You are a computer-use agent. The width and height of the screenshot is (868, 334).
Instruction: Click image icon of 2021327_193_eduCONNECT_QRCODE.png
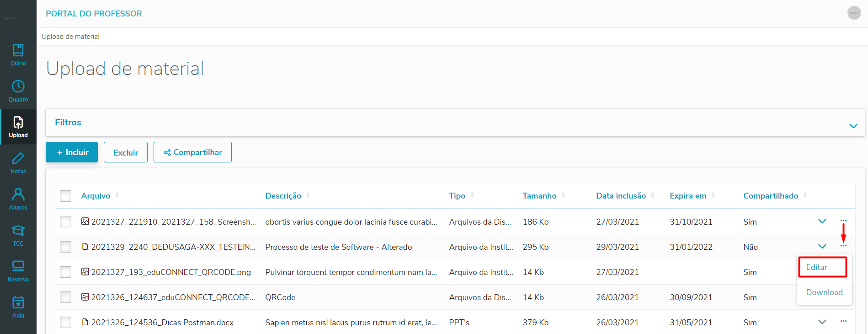tap(85, 272)
